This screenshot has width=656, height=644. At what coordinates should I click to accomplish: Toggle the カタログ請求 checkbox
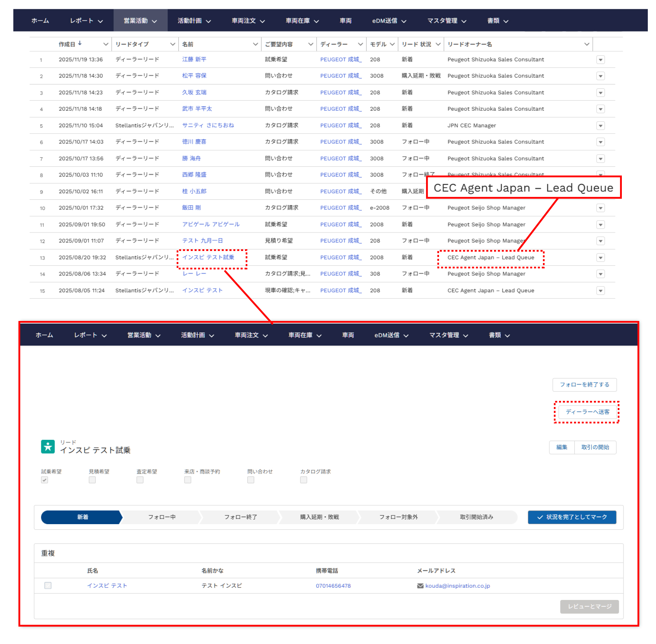303,480
